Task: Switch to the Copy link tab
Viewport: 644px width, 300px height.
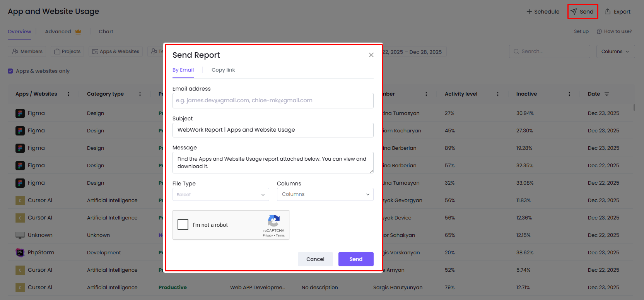Action: click(x=223, y=70)
